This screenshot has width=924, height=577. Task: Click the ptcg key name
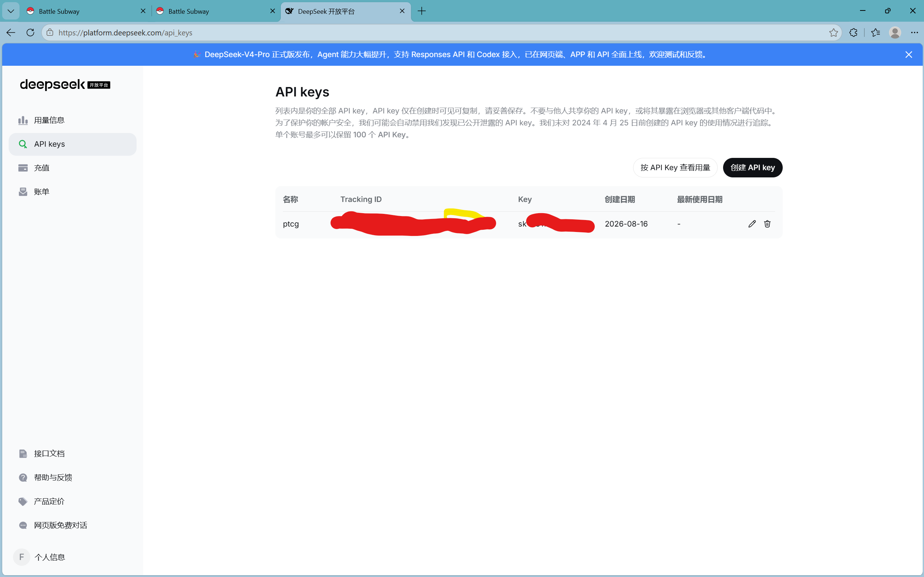[x=291, y=224]
